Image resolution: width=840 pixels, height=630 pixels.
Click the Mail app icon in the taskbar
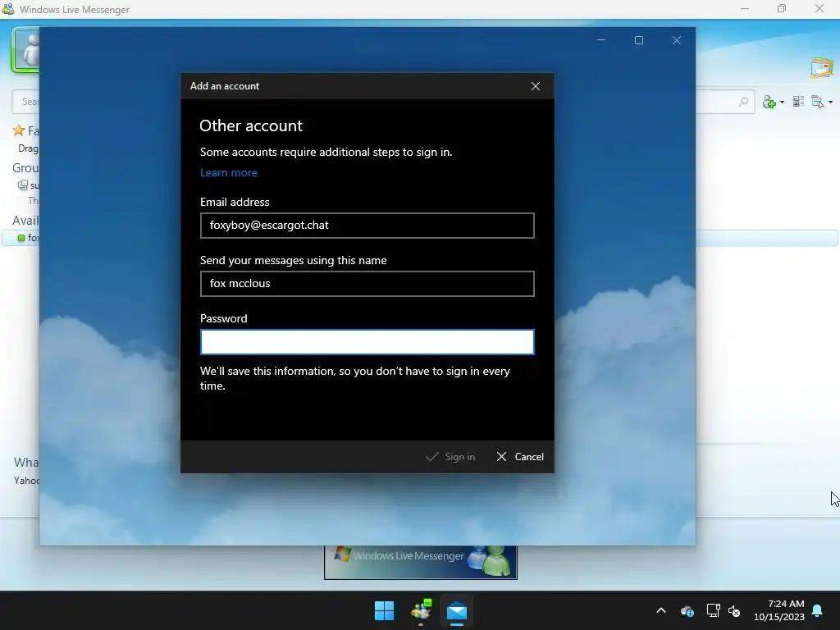[457, 610]
